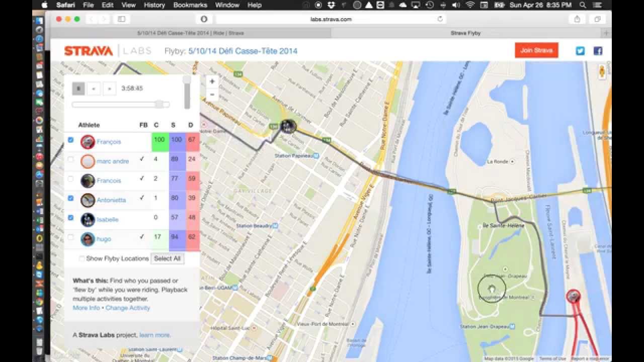
Task: Click the Join Strava button
Action: [536, 50]
